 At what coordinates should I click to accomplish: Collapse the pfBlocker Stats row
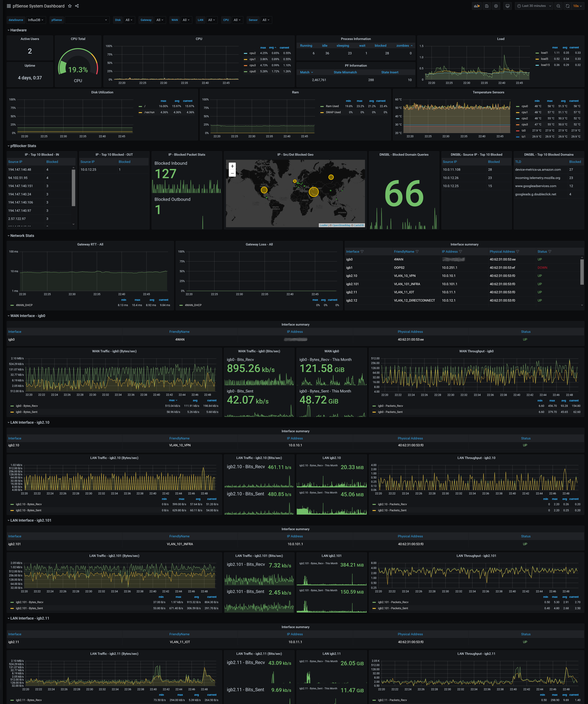coord(23,146)
